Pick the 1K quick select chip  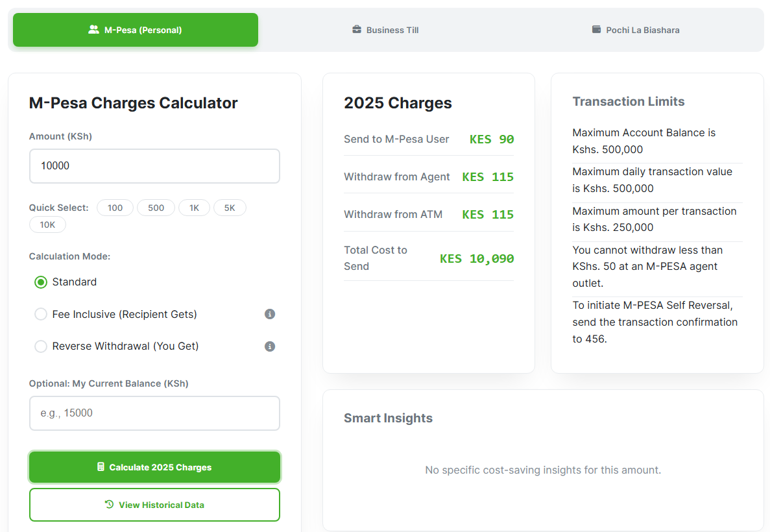(x=195, y=208)
